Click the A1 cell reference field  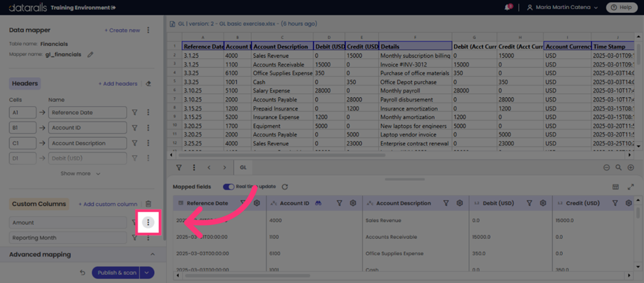(x=23, y=112)
